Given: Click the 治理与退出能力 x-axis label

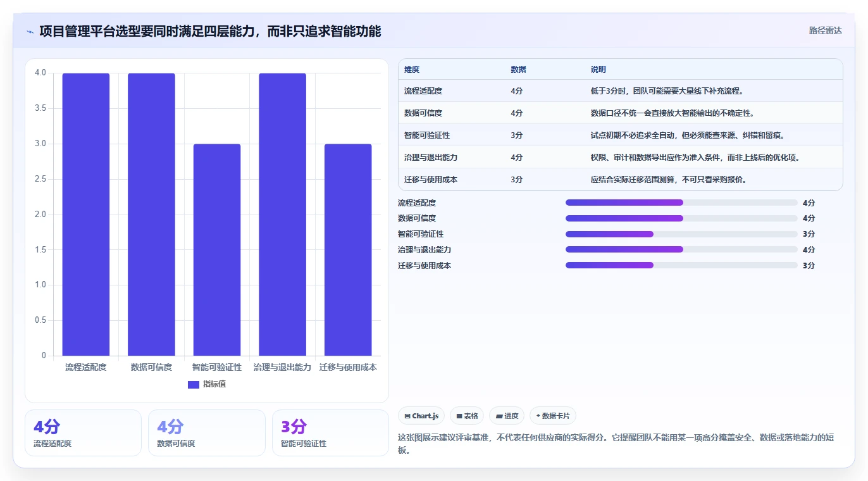Looking at the screenshot, I should click(282, 367).
